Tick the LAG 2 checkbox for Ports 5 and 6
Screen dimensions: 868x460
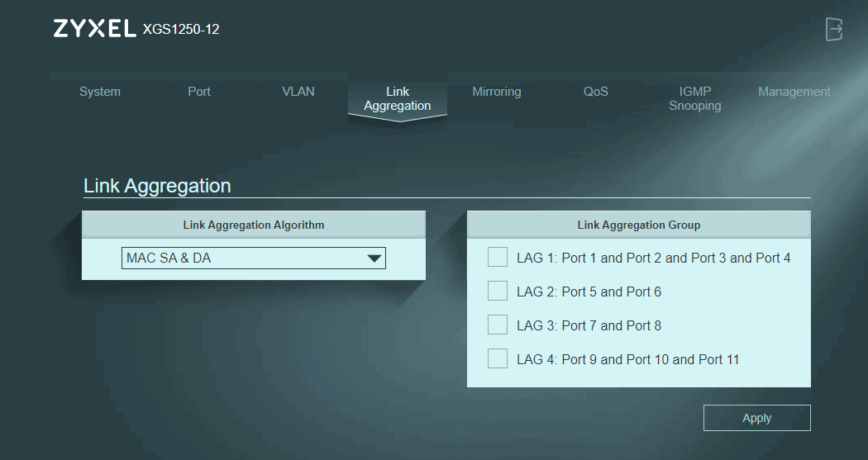[497, 292]
